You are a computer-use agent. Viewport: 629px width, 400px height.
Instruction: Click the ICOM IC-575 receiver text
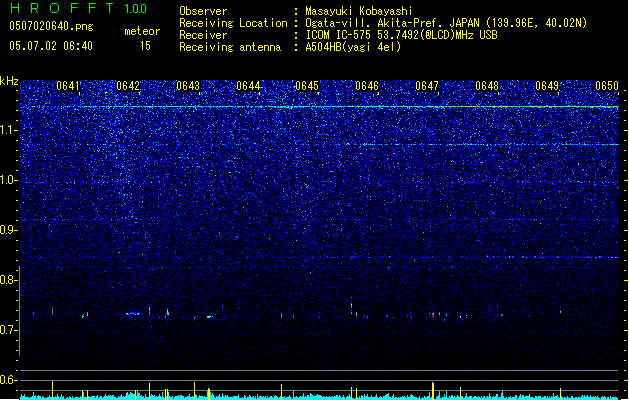coord(401,35)
